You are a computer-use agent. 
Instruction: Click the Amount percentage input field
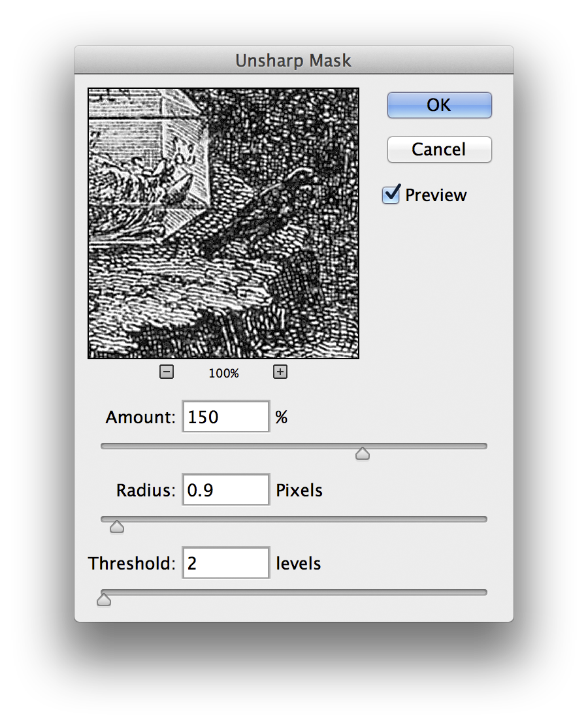click(x=226, y=417)
